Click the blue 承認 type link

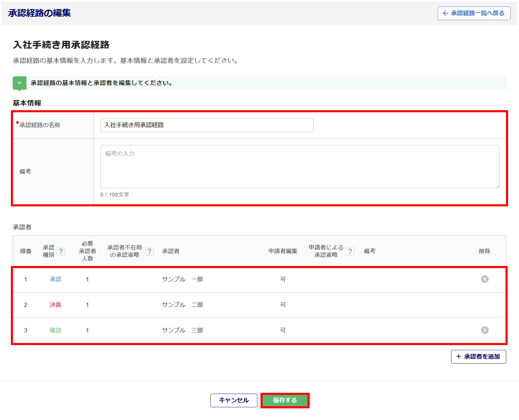pos(55,279)
